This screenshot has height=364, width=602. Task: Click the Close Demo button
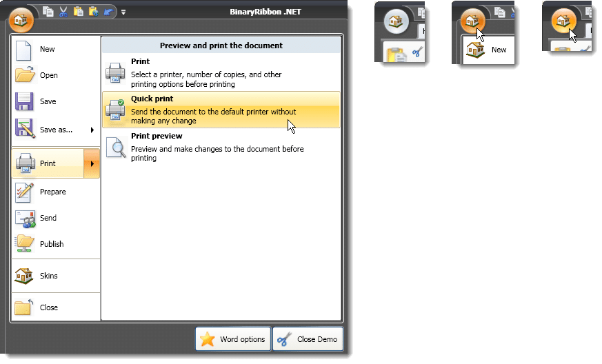coord(308,339)
